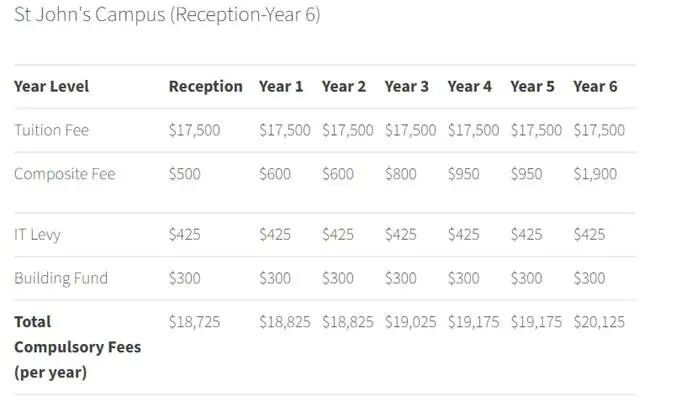This screenshot has width=692, height=418.
Task: Click the Reception Tuition Fee amount
Action: click(x=194, y=130)
